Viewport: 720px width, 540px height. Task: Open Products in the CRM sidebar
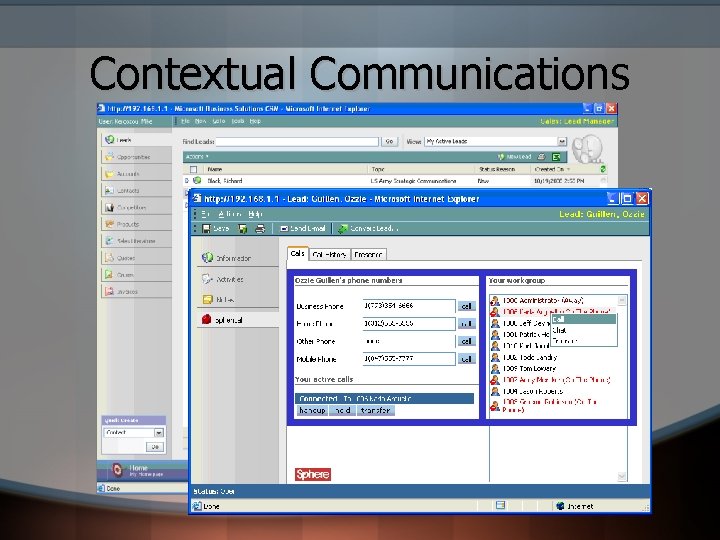pyautogui.click(x=136, y=224)
